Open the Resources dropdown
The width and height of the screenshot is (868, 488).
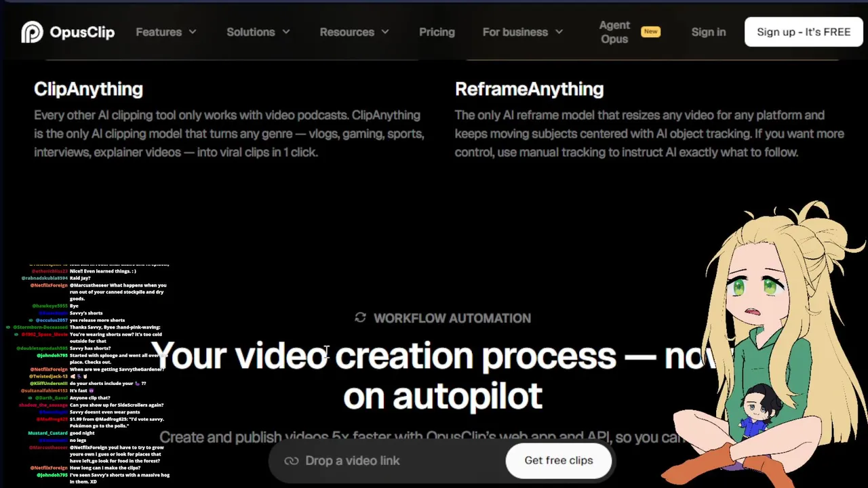coord(355,32)
